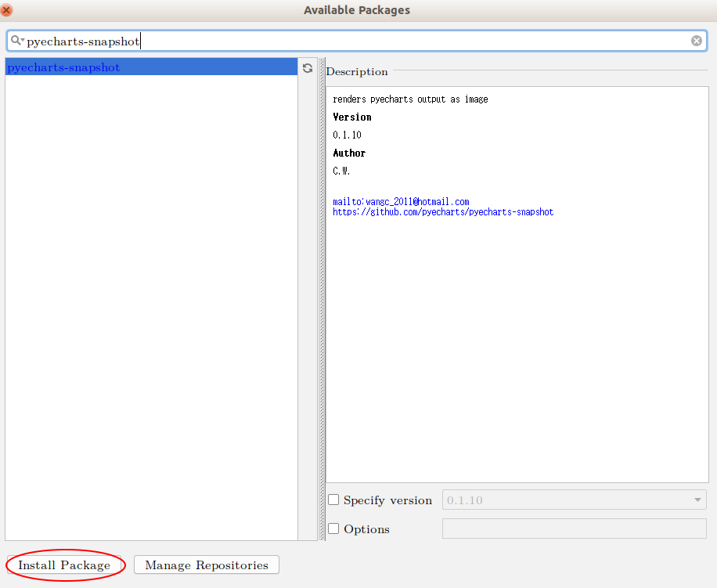Click Install Package button

tap(64, 565)
